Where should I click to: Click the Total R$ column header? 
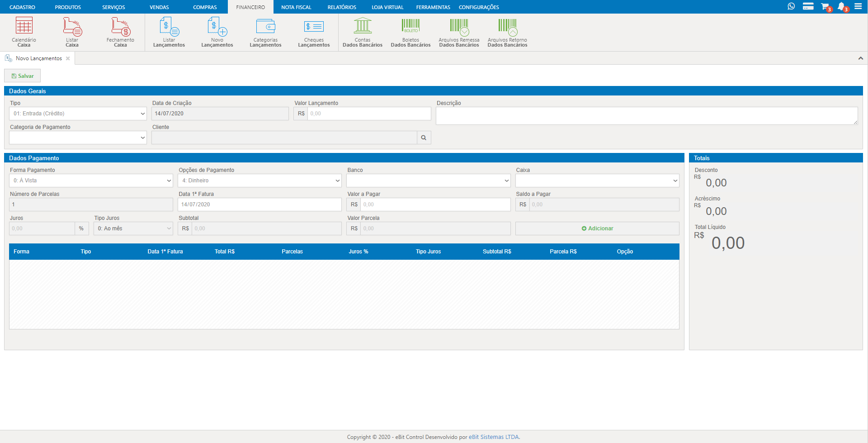click(x=225, y=252)
